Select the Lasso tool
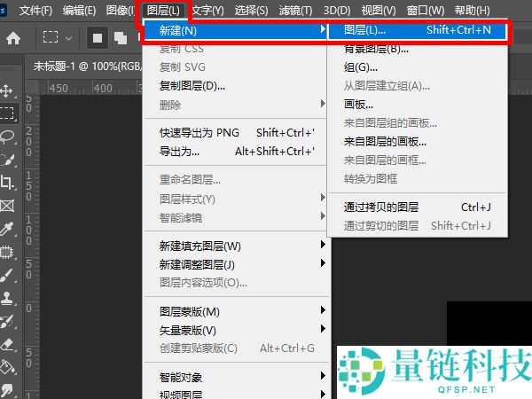The width and height of the screenshot is (532, 399). click(7, 137)
